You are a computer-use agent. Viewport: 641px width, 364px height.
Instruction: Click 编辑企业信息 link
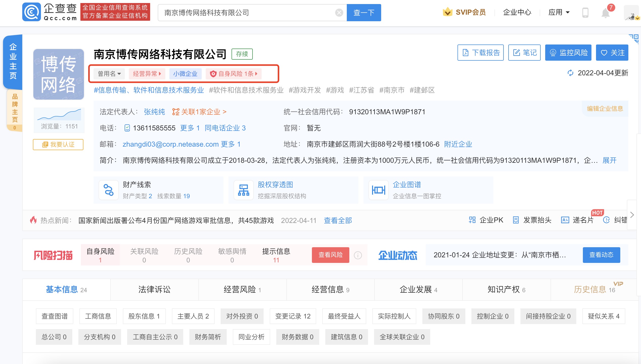tap(605, 109)
